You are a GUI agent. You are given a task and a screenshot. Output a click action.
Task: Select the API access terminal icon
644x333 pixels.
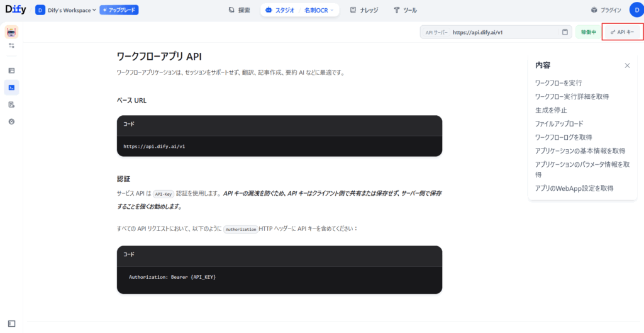(11, 87)
